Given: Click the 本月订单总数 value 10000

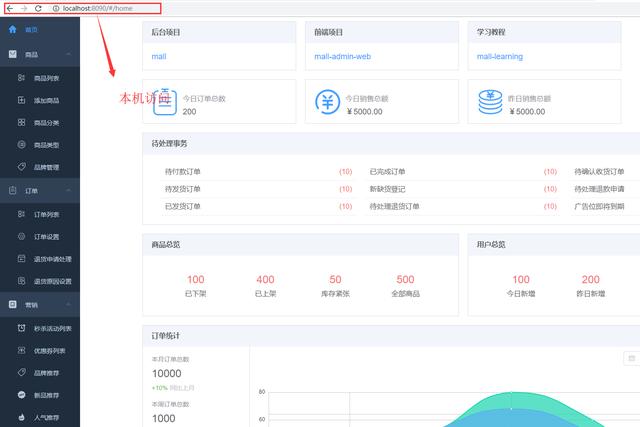Looking at the screenshot, I should 167,374.
